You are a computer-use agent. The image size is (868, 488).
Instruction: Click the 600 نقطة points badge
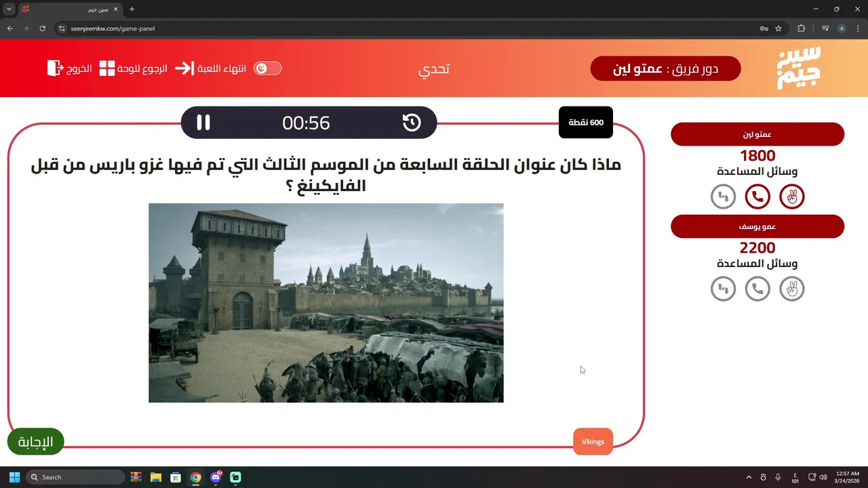tap(586, 123)
